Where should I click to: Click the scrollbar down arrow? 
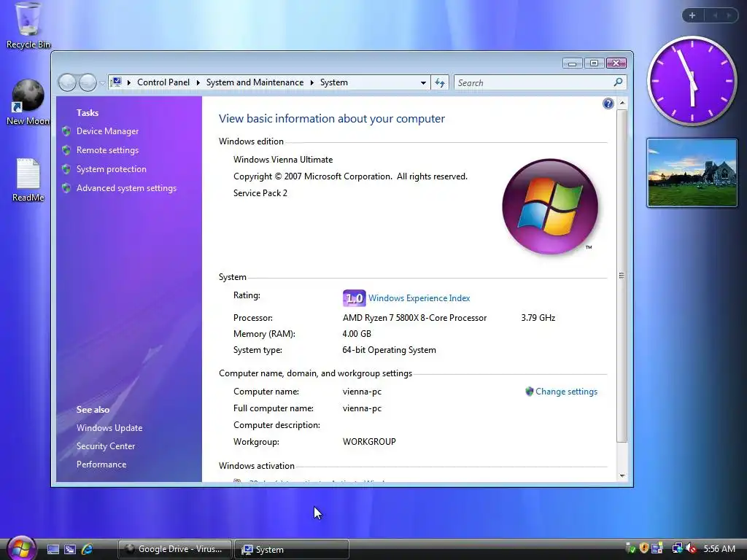point(622,475)
